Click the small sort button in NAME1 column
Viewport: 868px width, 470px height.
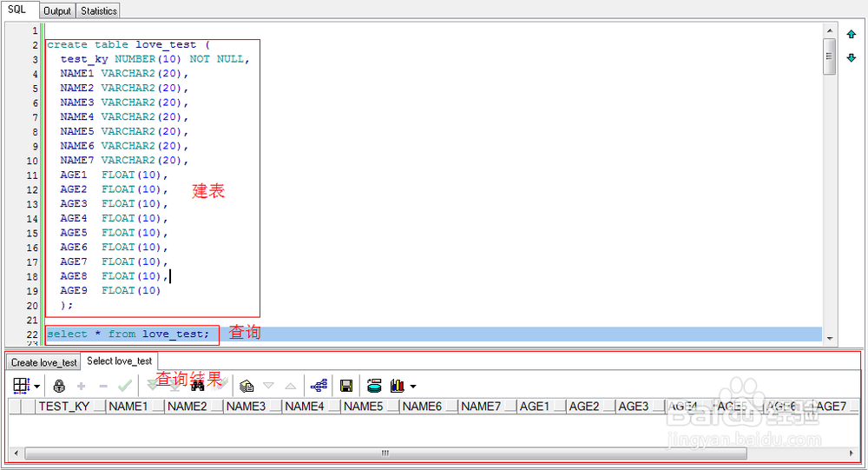(x=158, y=407)
